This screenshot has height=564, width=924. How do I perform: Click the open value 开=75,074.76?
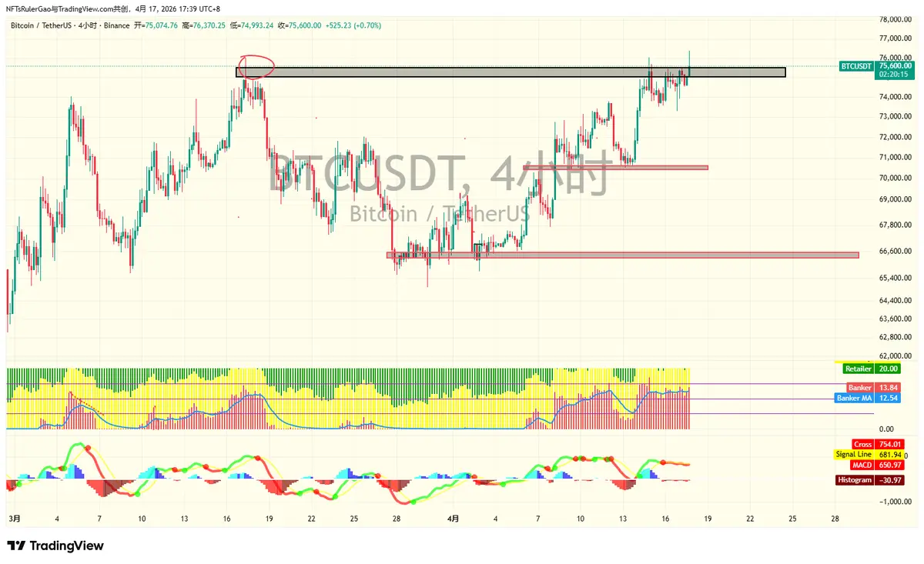[x=156, y=25]
